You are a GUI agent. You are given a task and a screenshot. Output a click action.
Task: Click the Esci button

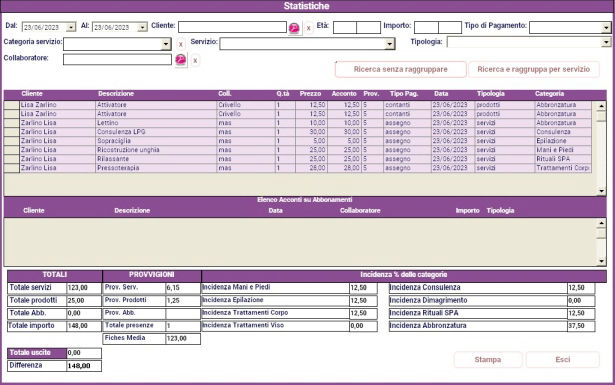tap(562, 360)
